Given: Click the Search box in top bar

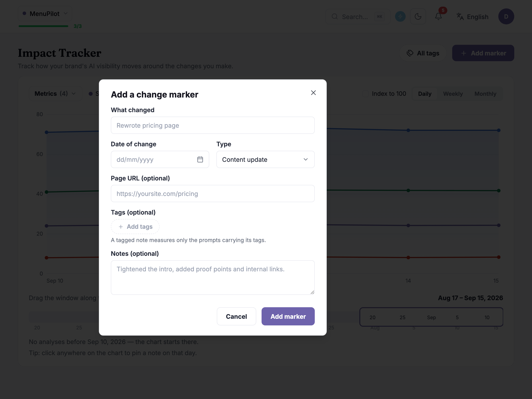Looking at the screenshot, I should point(358,17).
